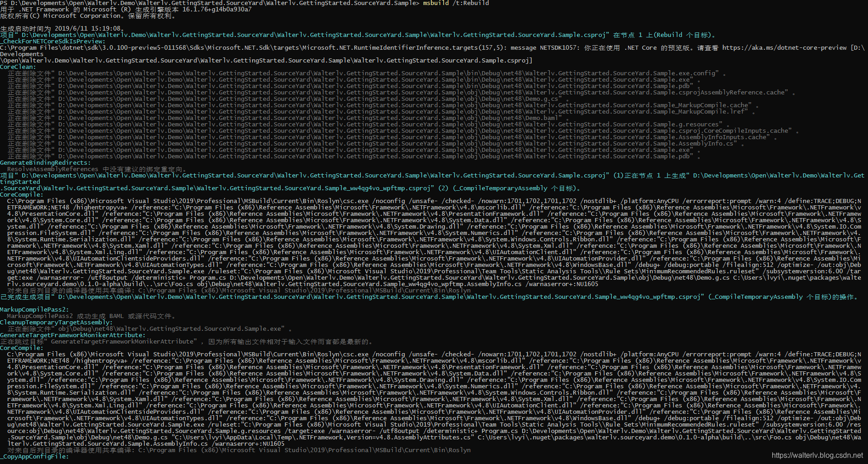868x464 pixels.
Task: Open the https://aka.ms/dotnet-core-preview link
Action: [x=785, y=47]
